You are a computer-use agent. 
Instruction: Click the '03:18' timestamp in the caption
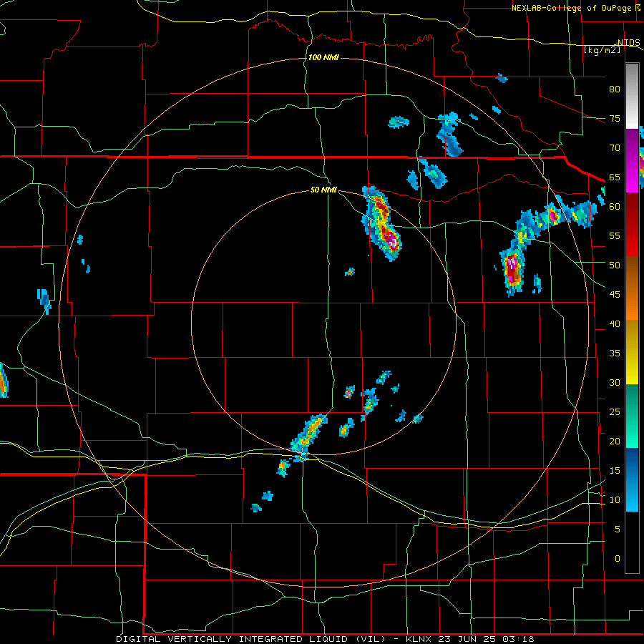[x=517, y=639]
